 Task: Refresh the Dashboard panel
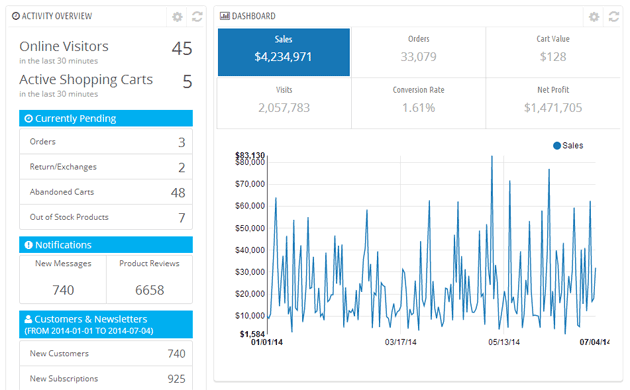614,16
